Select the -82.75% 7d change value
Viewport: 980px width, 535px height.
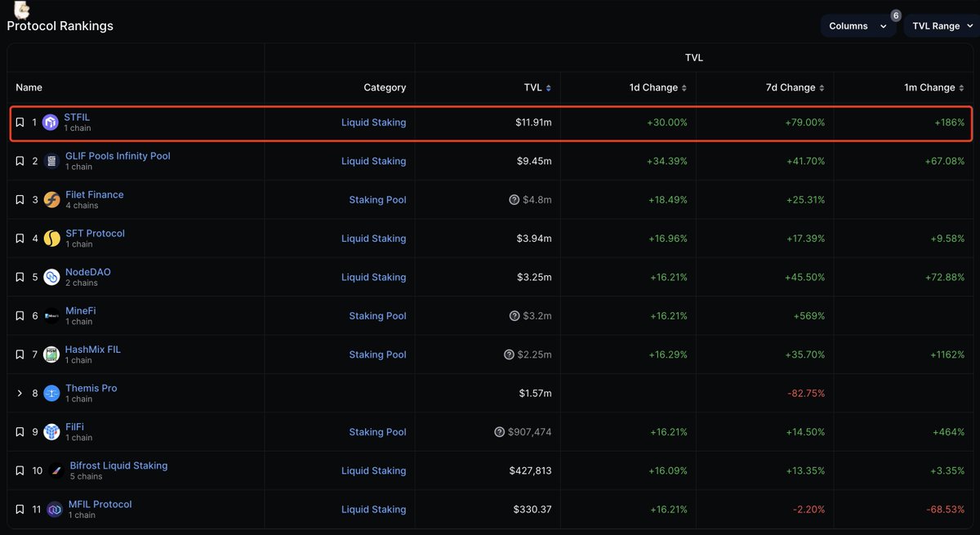[806, 394]
